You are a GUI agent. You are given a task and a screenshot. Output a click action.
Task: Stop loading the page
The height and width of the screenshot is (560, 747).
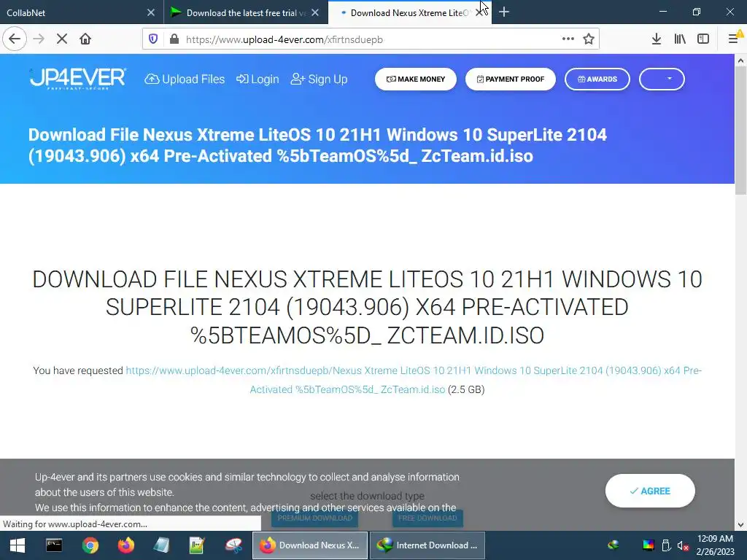tap(62, 39)
